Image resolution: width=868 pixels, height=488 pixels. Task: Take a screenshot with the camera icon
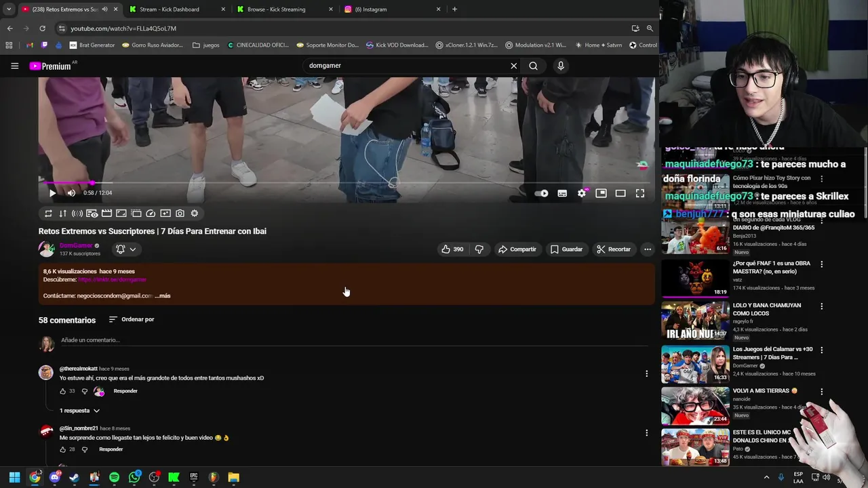[x=180, y=213]
